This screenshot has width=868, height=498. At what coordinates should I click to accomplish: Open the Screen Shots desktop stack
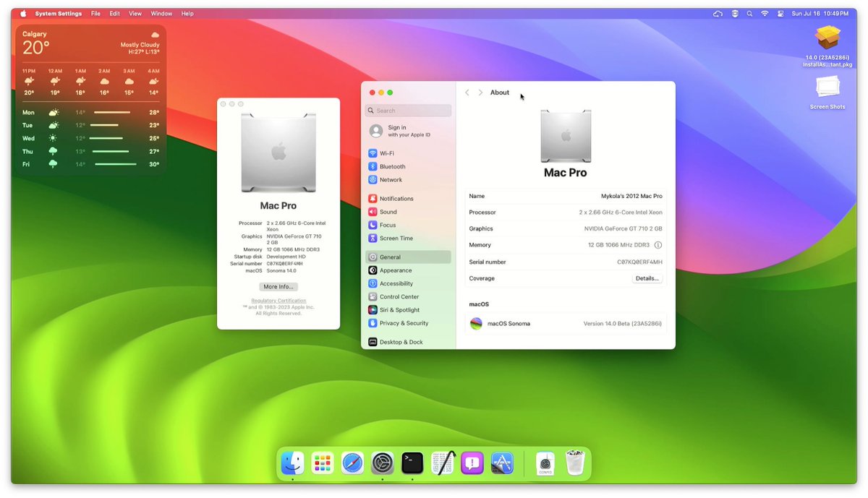pyautogui.click(x=827, y=93)
